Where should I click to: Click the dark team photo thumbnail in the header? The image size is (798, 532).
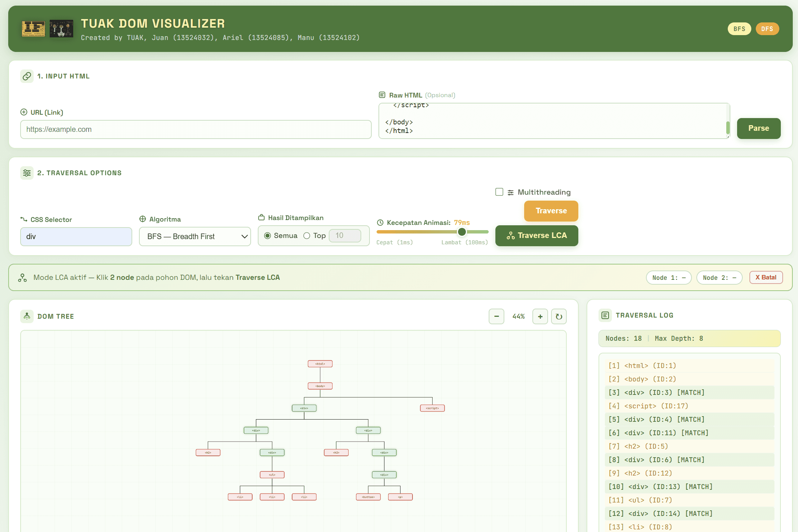pos(61,29)
